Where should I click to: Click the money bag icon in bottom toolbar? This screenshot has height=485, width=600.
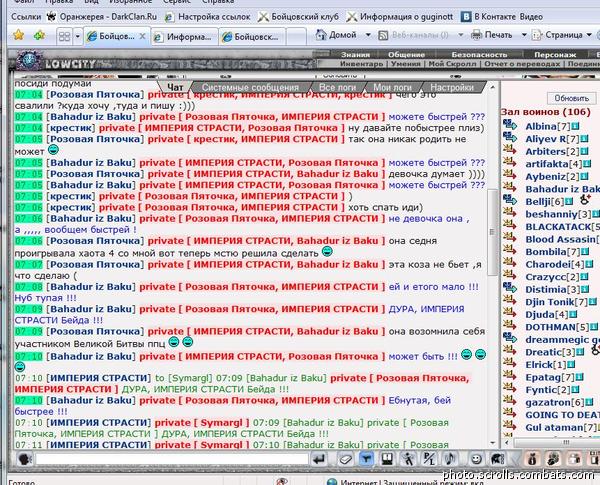(532, 459)
